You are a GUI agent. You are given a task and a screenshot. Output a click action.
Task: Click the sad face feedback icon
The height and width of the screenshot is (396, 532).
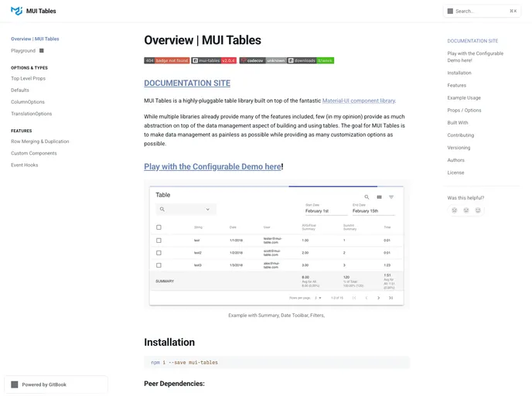(x=455, y=210)
